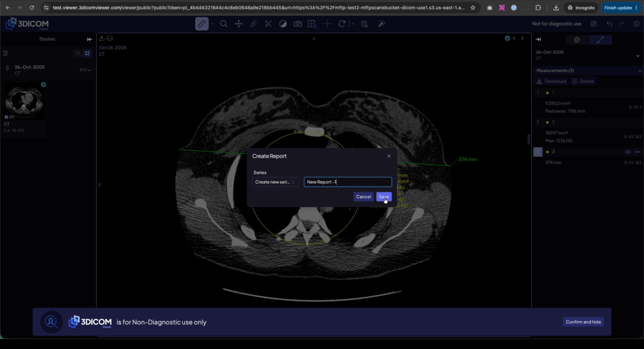This screenshot has height=349, width=644.
Task: Open more options for measurement 3
Action: point(637,152)
